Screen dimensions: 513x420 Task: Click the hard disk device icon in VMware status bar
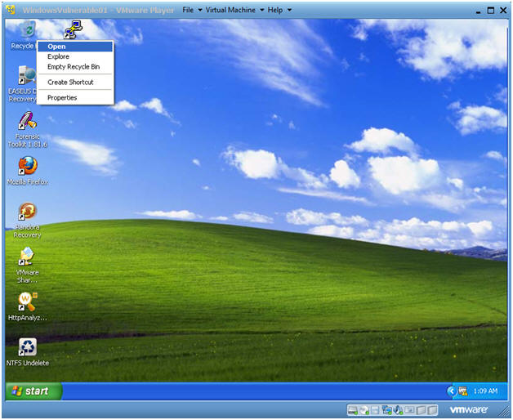click(x=354, y=410)
